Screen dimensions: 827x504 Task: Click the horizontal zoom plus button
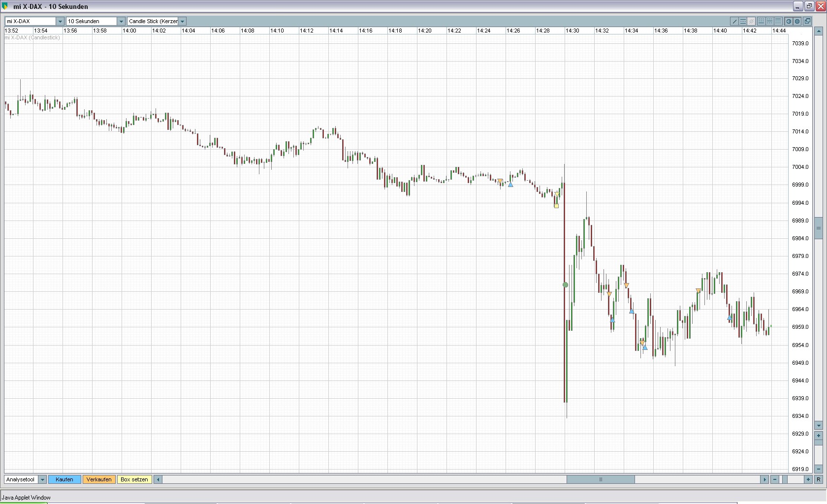(808, 479)
